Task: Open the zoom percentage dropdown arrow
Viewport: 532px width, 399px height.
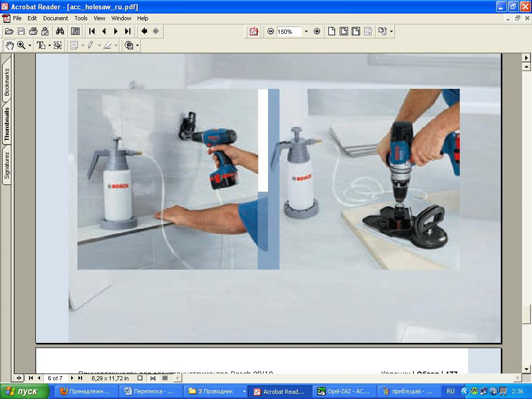Action: (306, 32)
